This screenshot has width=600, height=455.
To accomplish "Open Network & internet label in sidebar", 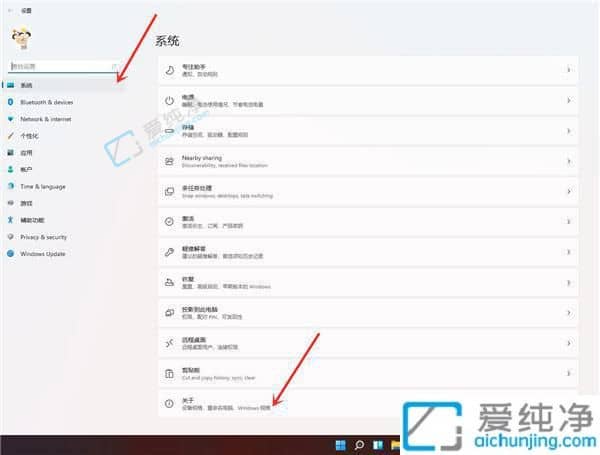I will point(46,119).
